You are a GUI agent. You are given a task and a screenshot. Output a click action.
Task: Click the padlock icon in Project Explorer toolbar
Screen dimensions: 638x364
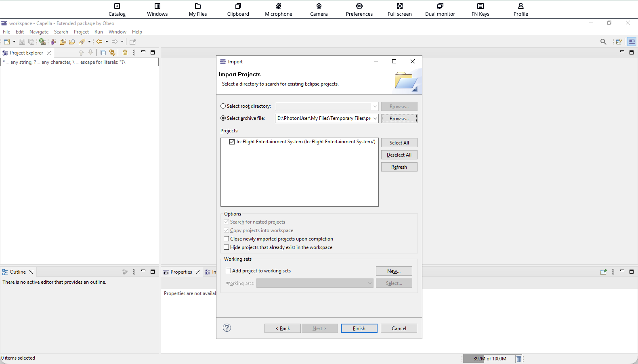[x=125, y=52]
